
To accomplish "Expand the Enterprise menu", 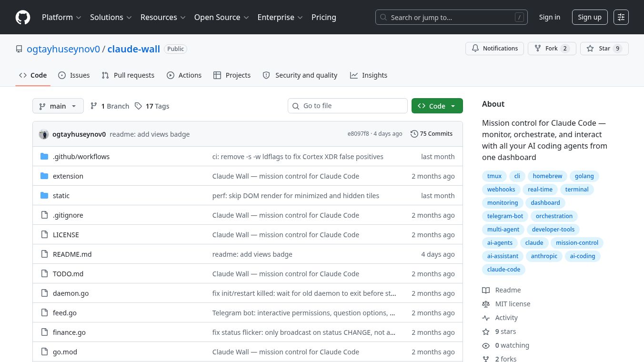I will pyautogui.click(x=280, y=17).
